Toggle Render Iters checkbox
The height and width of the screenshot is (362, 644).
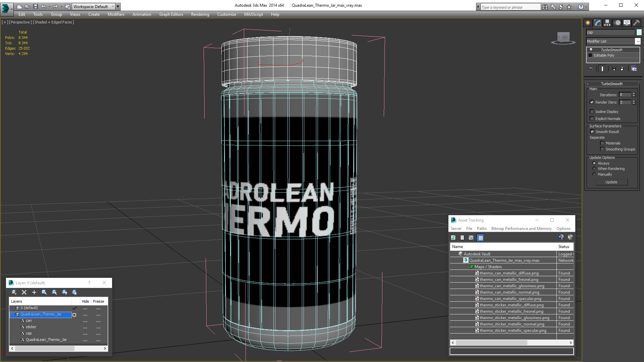pyautogui.click(x=592, y=102)
